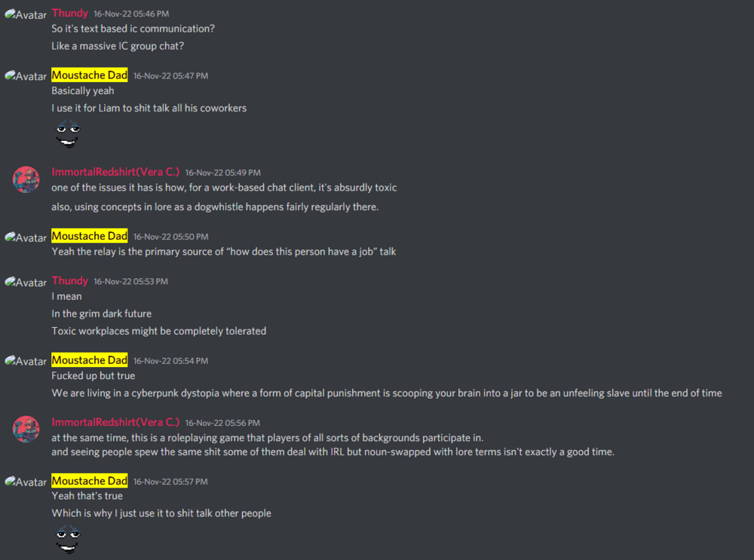This screenshot has width=754, height=560.
Task: Click the 16-Nov-22 05:50 PM timestamp
Action: click(170, 237)
